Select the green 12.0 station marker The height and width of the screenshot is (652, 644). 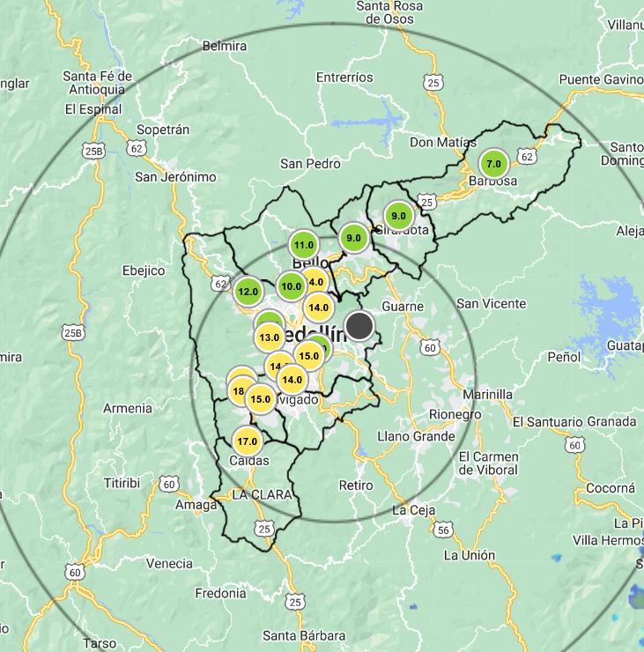(248, 292)
